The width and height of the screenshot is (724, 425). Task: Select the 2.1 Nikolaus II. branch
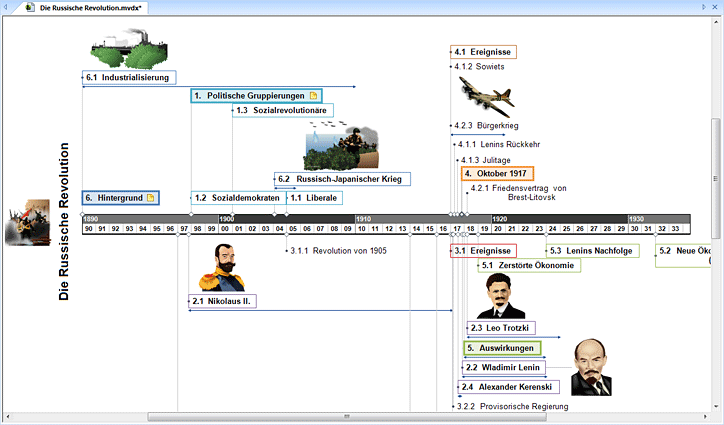click(x=222, y=301)
